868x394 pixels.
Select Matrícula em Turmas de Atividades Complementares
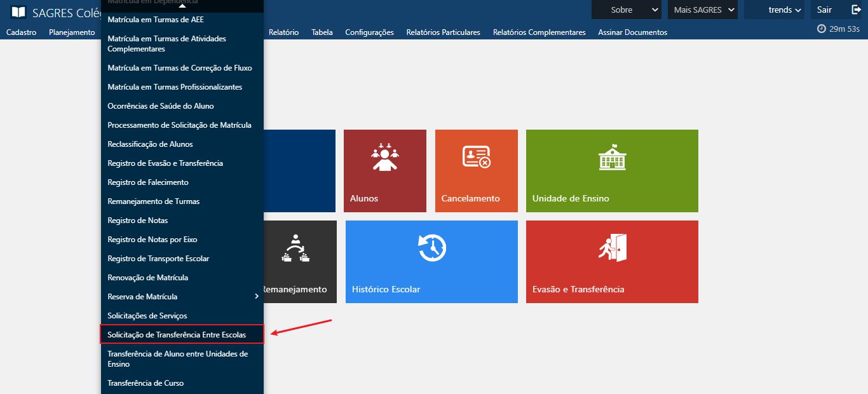tap(182, 44)
